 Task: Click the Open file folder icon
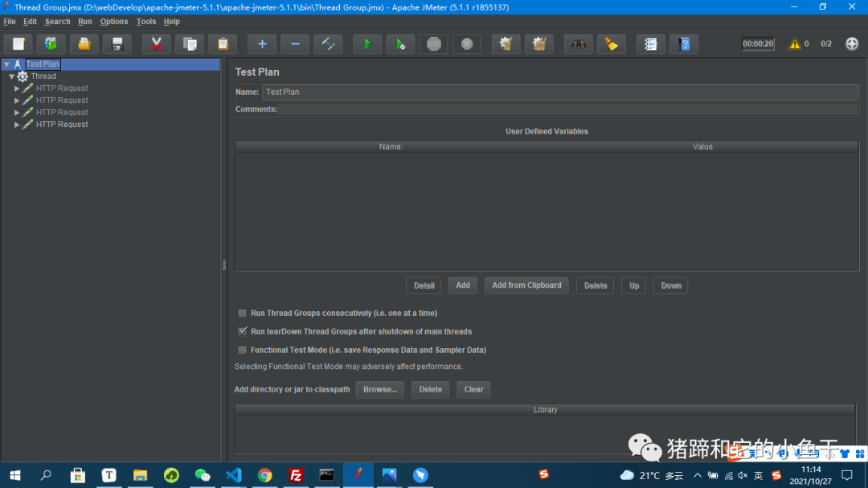tap(84, 43)
